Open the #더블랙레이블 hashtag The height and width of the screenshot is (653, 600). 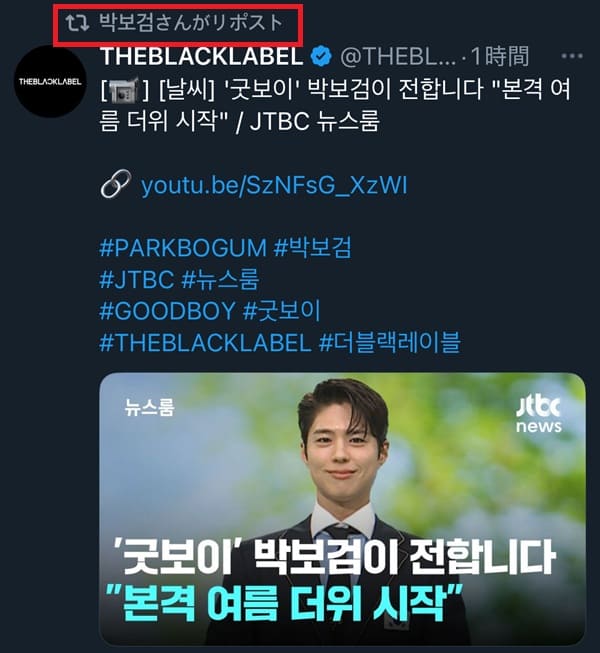pyautogui.click(x=390, y=343)
